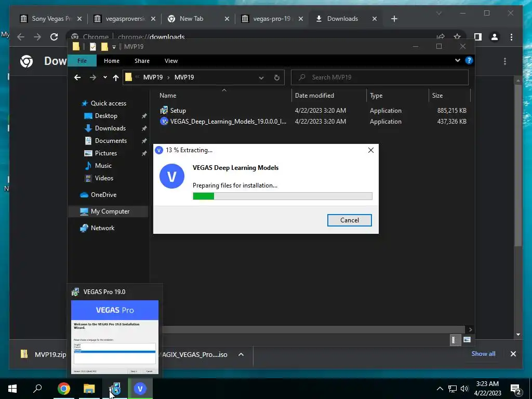Open Chrome profile icon
This screenshot has height=399, width=532.
point(495,37)
